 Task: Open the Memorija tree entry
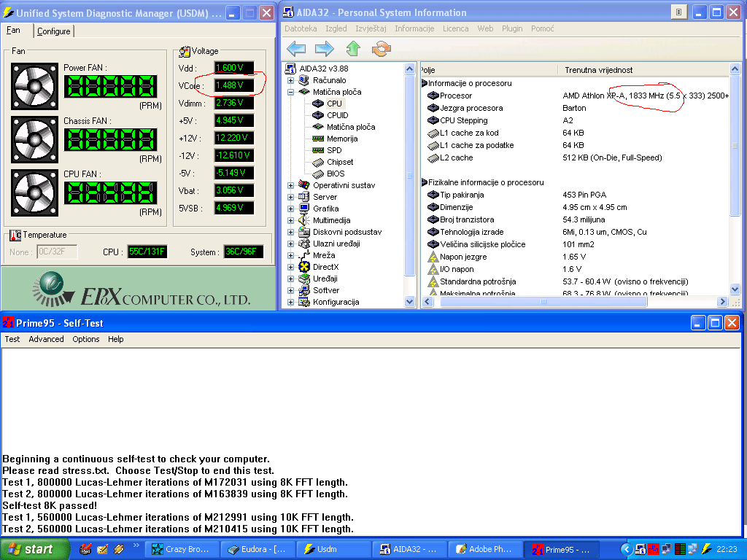(341, 139)
